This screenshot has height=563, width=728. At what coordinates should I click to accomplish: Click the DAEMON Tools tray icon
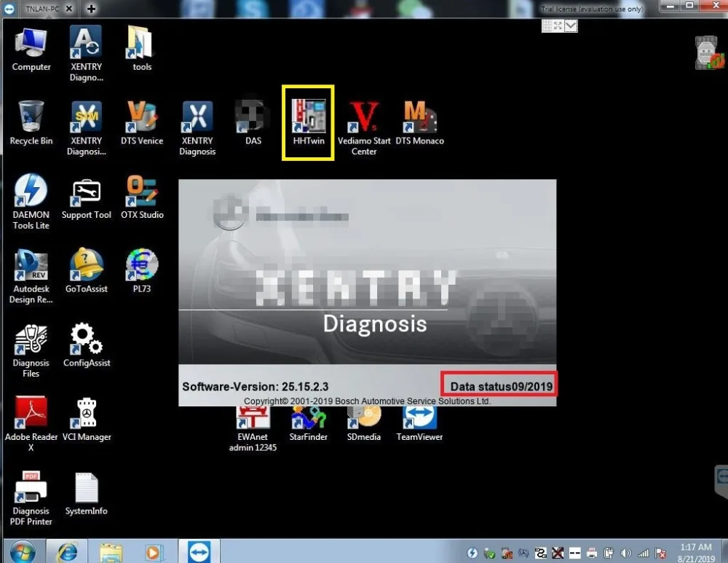(x=472, y=553)
